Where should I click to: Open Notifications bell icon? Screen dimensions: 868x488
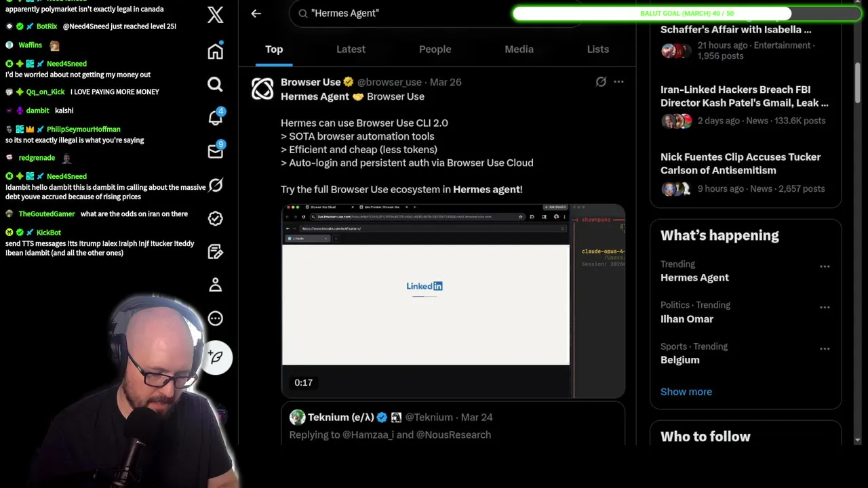pos(215,117)
